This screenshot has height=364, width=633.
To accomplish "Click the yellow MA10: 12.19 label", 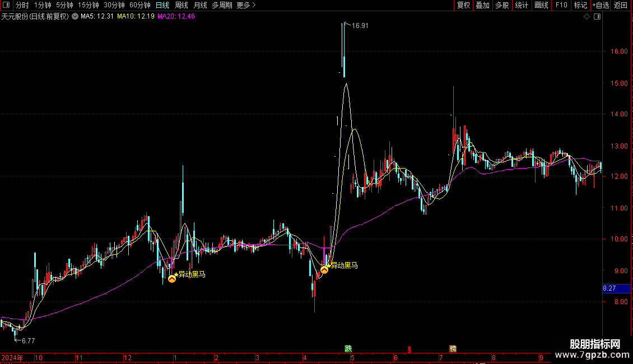I will (136, 17).
